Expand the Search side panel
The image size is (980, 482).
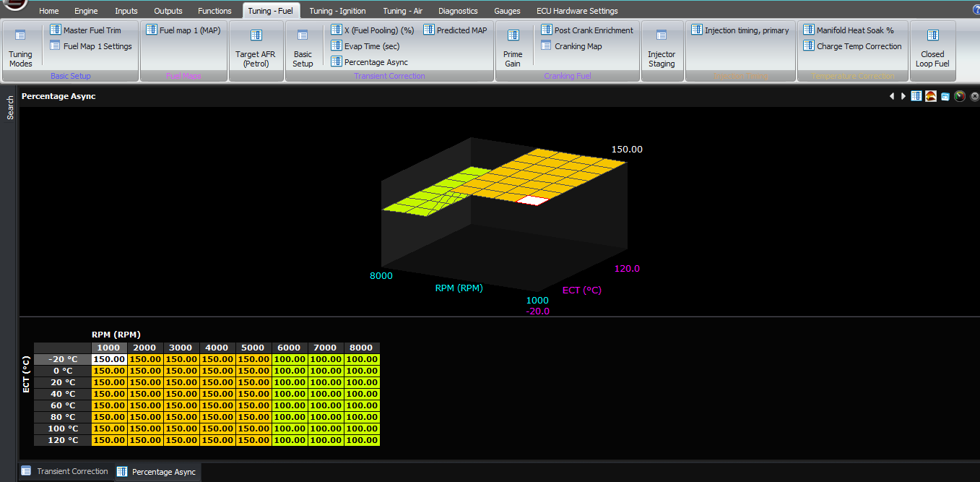(10, 108)
